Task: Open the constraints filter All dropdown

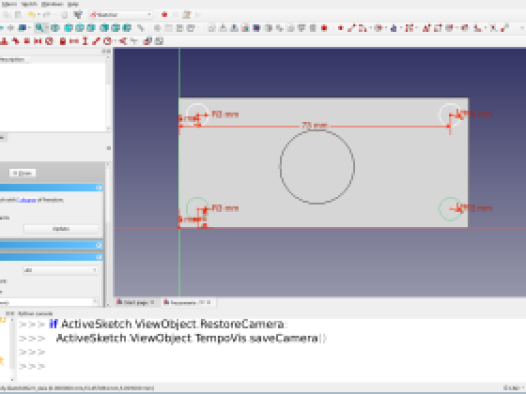Action: pyautogui.click(x=61, y=270)
